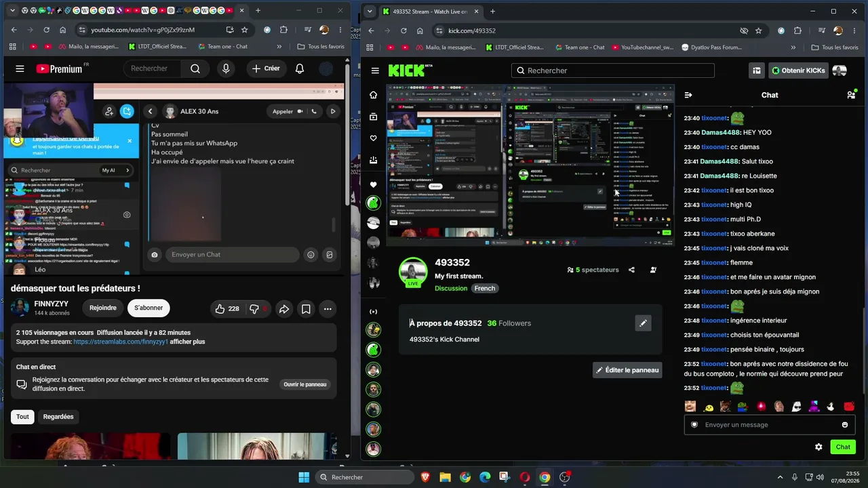Edit the À propos de 493352 panel pencil
Viewport: 868px width, 488px height.
point(643,323)
